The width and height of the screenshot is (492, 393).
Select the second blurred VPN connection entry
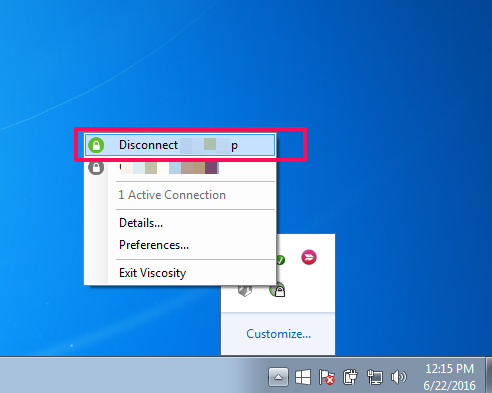(x=180, y=168)
